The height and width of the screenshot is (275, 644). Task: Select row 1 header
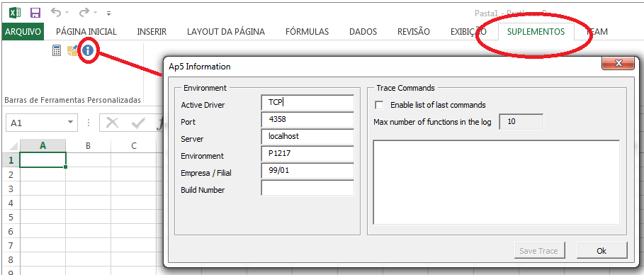point(11,160)
